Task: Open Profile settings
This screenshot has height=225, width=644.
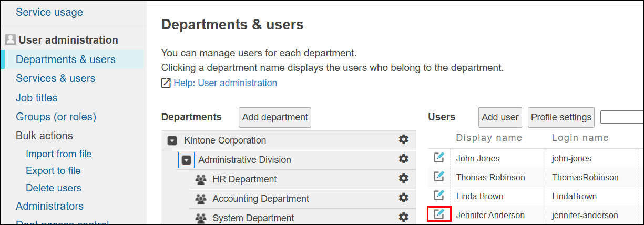Action: tap(561, 117)
